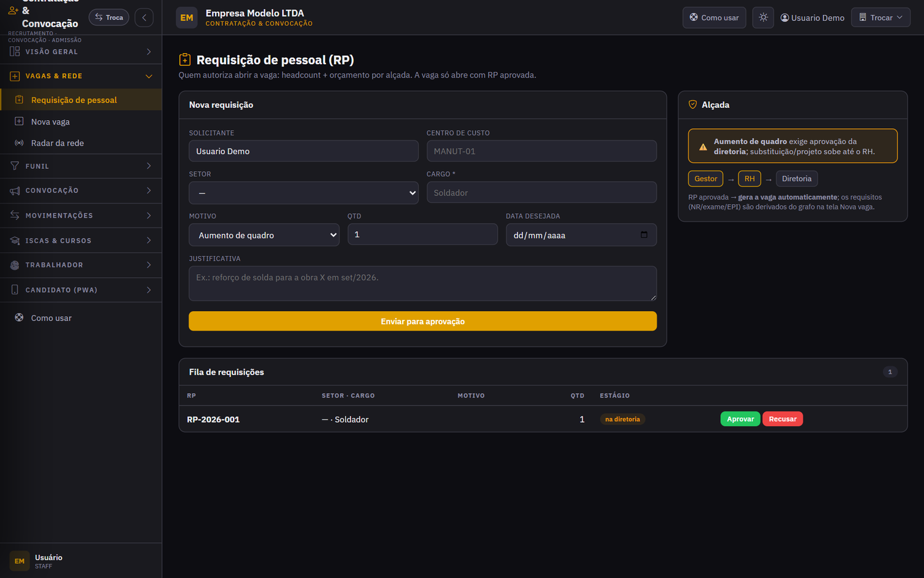924x578 pixels.
Task: Open the Nova vaga menu item
Action: 81,121
